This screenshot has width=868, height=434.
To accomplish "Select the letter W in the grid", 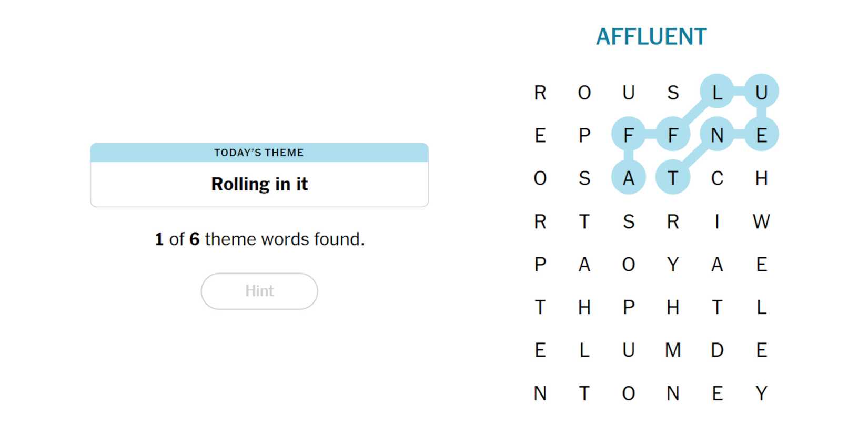I will 761,221.
